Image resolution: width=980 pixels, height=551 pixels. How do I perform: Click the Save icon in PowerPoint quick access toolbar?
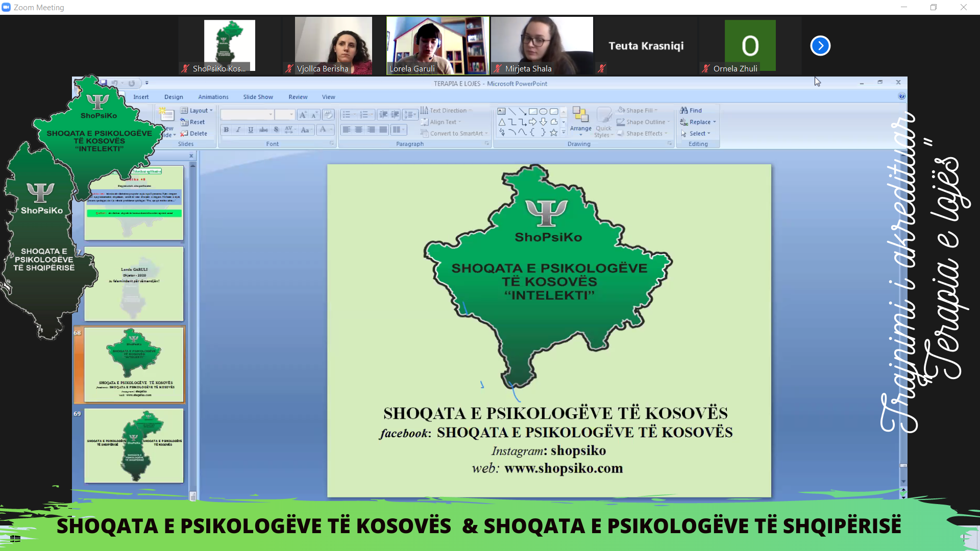coord(103,83)
